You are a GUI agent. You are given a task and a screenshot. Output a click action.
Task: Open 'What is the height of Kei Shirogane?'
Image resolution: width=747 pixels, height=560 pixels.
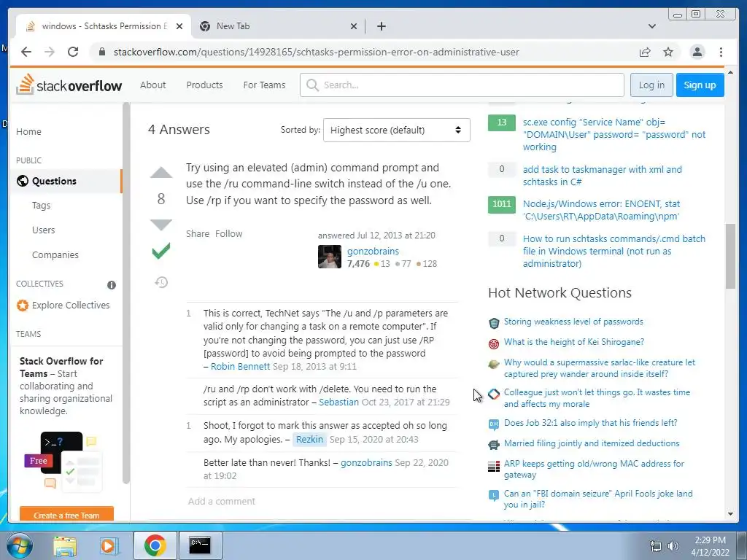[573, 342]
